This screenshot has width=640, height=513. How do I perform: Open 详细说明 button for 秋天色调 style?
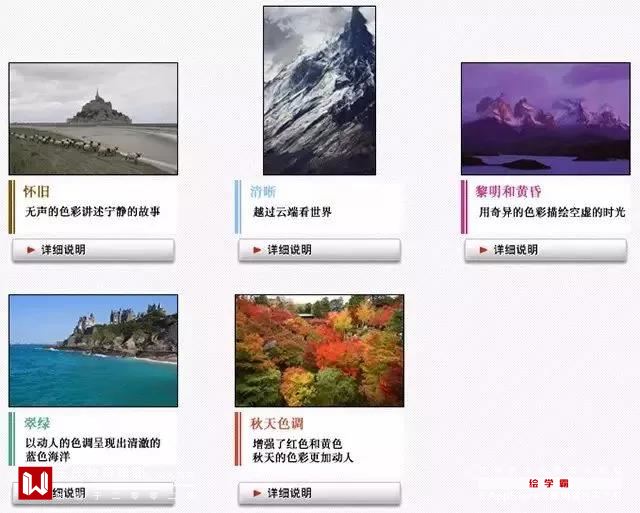pyautogui.click(x=320, y=493)
